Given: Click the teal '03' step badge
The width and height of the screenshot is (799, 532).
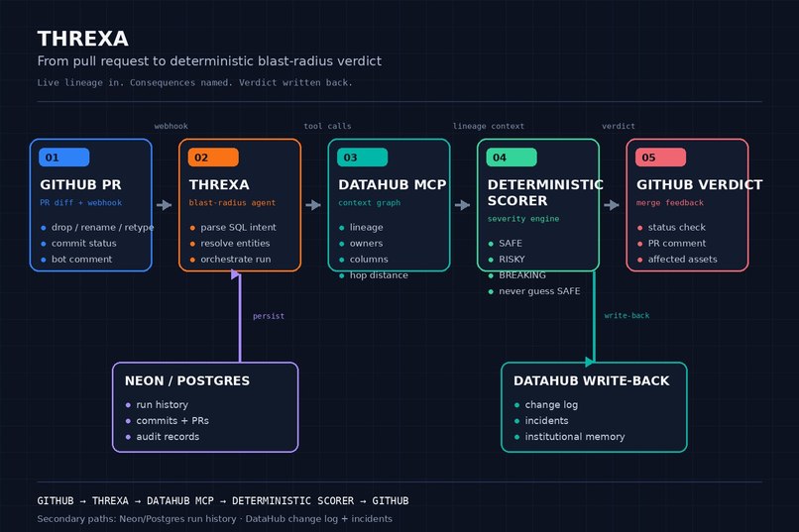Looking at the screenshot, I should coord(362,158).
